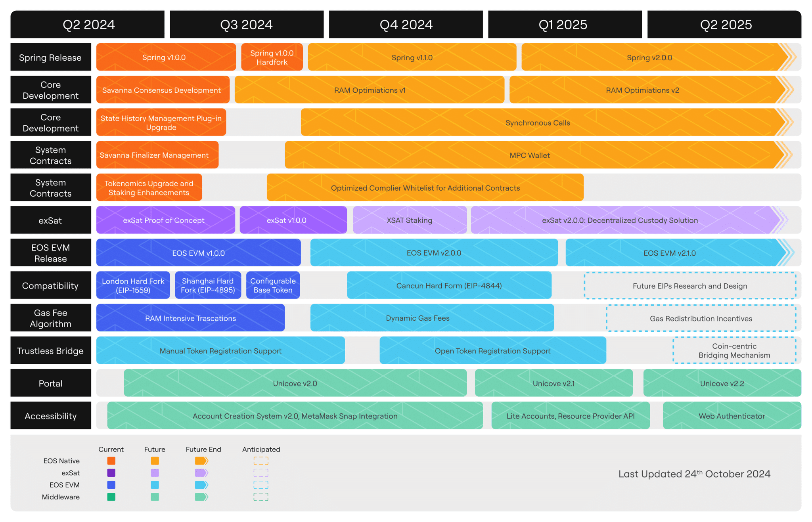Select Open Token Registration Support bar
This screenshot has height=522, width=812.
coord(493,351)
